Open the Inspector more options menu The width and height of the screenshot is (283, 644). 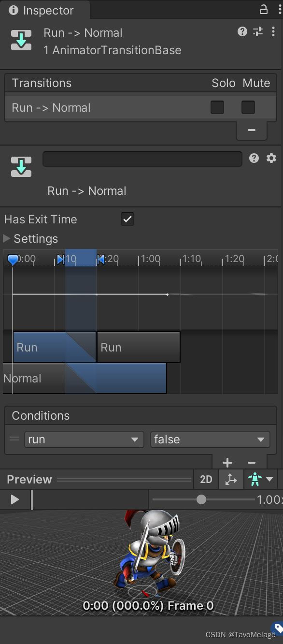pos(274,32)
